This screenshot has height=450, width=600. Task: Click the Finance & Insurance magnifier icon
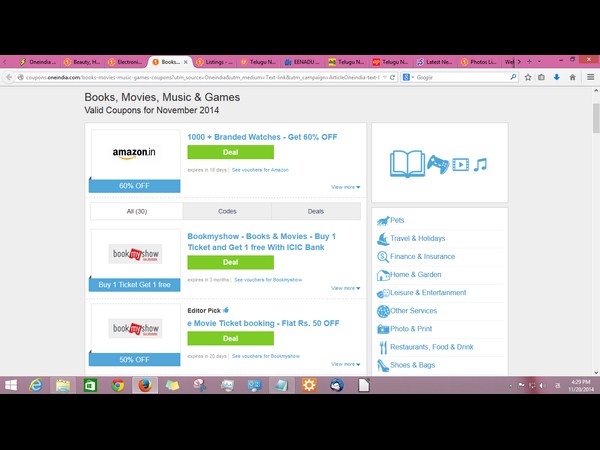point(382,257)
